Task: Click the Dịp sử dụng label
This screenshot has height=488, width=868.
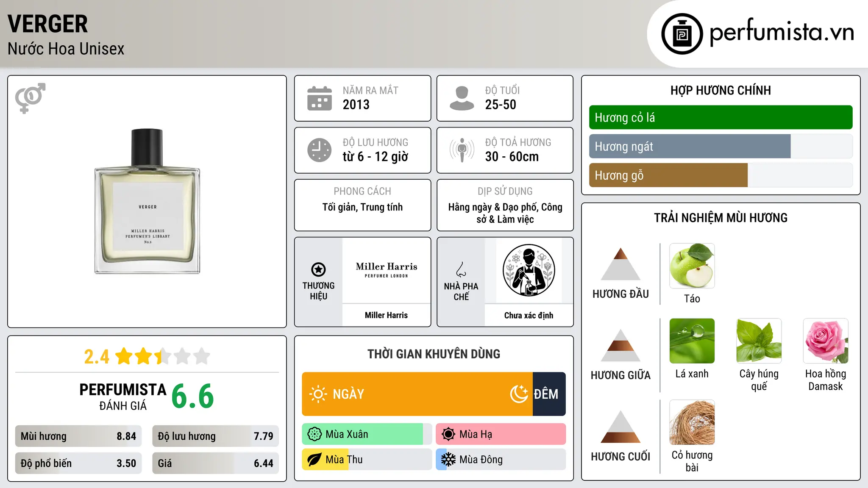Action: click(x=505, y=191)
